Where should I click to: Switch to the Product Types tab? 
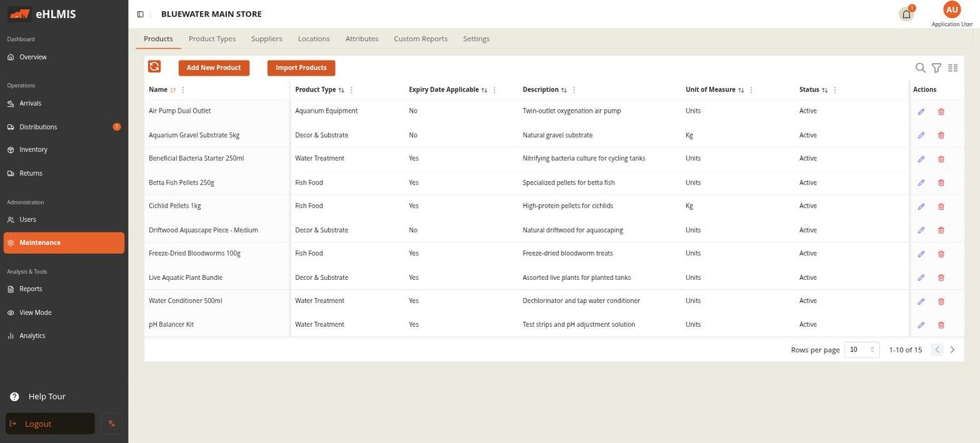(212, 38)
